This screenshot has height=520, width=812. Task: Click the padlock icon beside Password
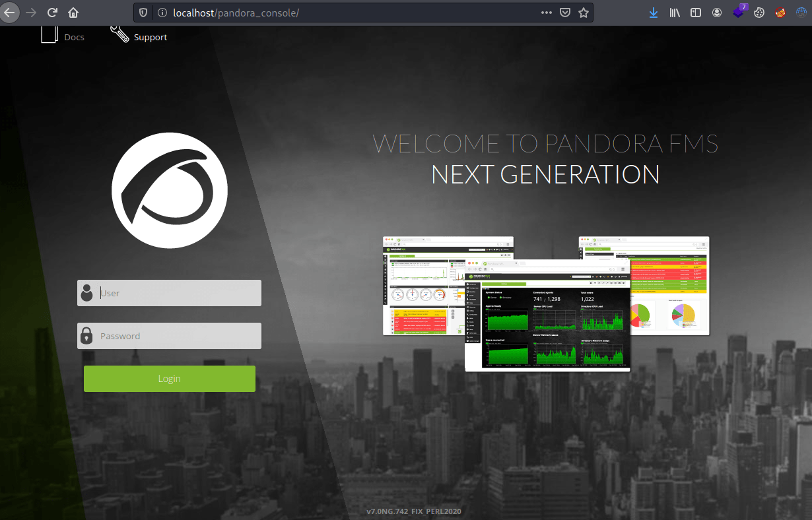click(x=86, y=335)
